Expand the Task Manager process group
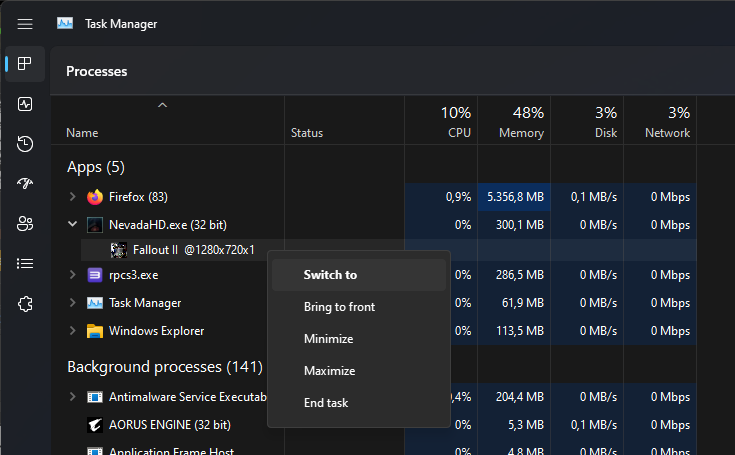Image resolution: width=735 pixels, height=455 pixels. click(x=73, y=303)
